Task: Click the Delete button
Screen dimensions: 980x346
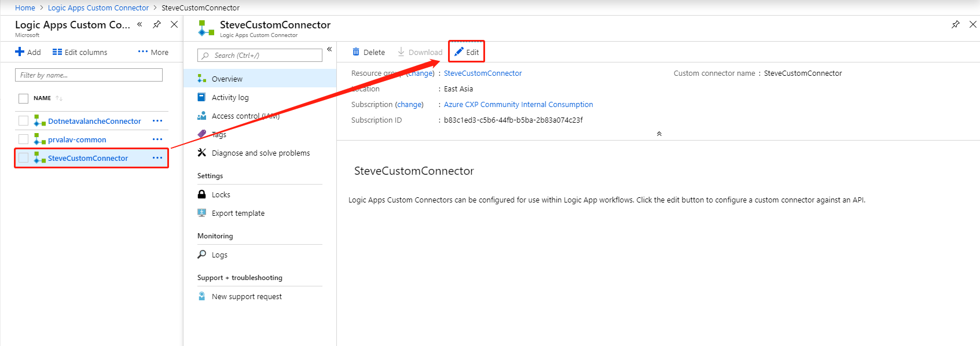Action: tap(369, 52)
